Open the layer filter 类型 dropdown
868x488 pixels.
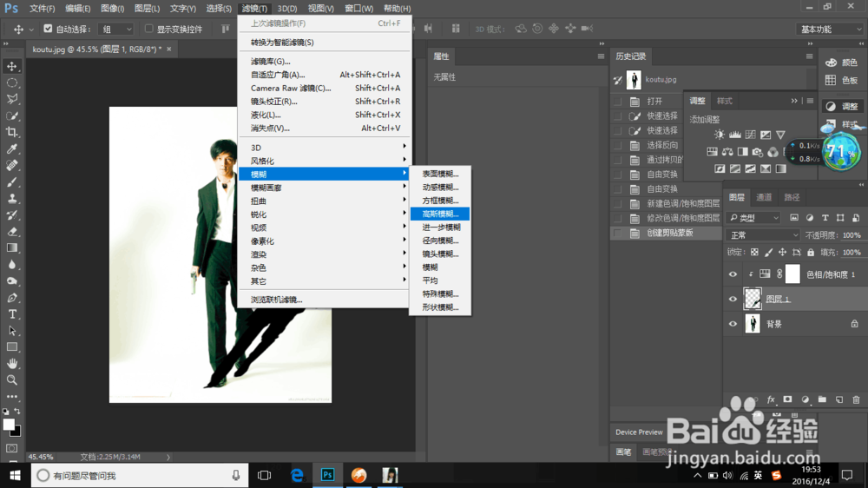point(754,218)
